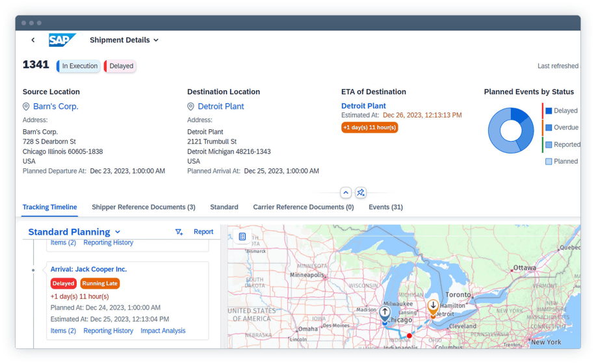
Task: Click the Delayed tag on Jack Cooper arrival
Action: 64,283
